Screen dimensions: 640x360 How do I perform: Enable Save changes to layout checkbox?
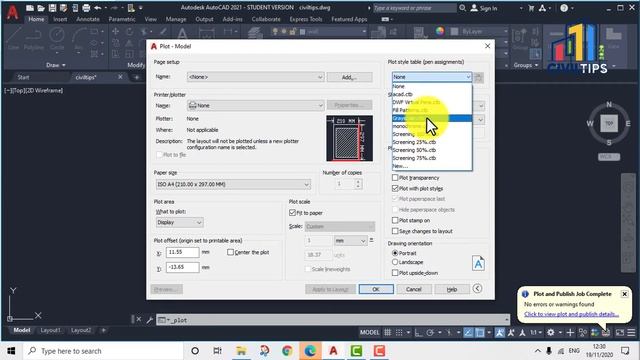[x=395, y=231]
